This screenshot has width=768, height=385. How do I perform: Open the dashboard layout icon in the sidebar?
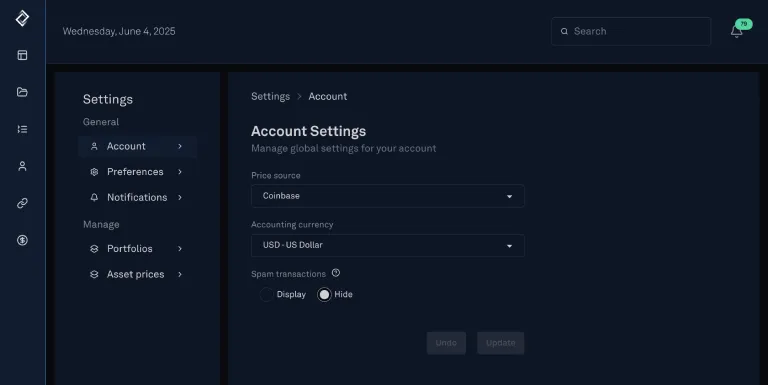pos(22,55)
